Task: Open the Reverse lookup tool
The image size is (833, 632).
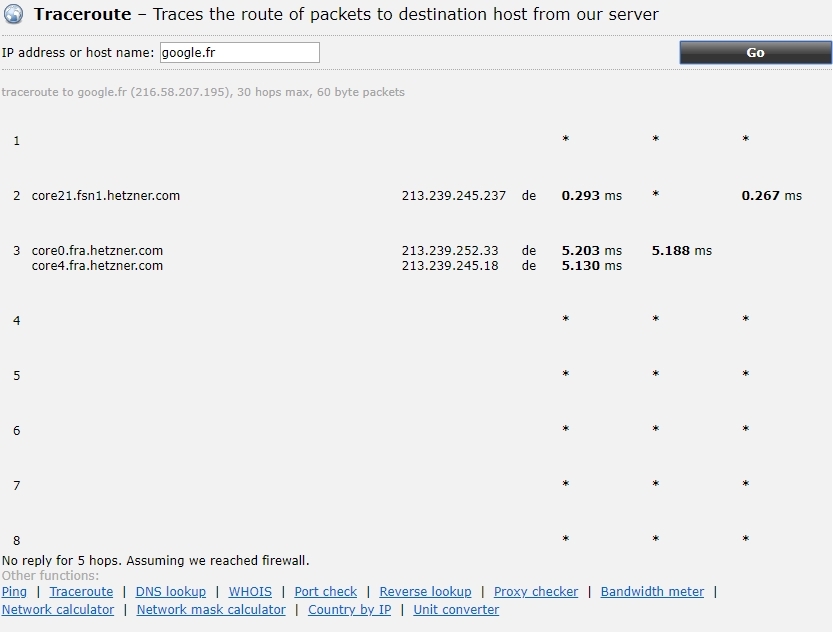Action: click(x=425, y=592)
